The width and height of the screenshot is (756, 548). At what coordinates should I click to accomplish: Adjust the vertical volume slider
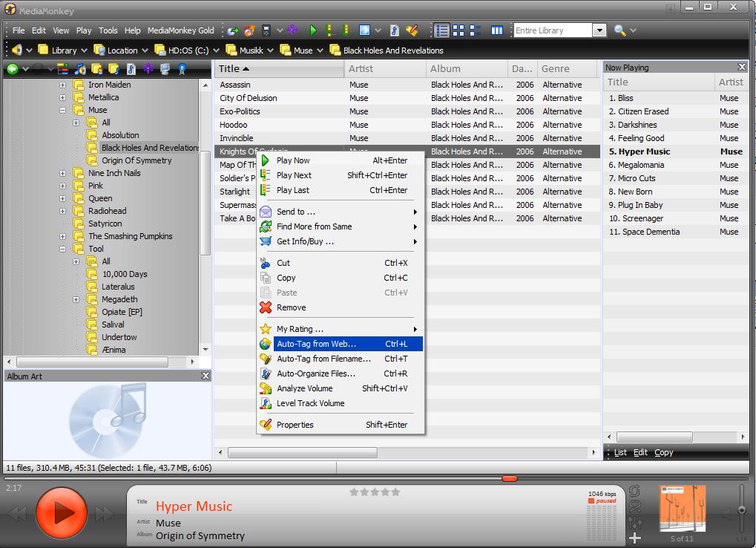(x=741, y=512)
